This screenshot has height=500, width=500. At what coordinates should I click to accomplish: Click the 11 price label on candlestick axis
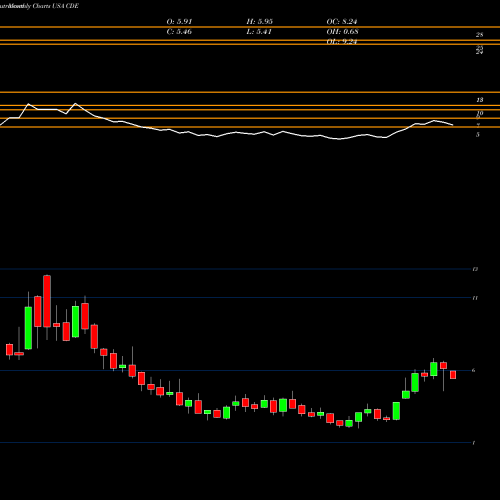[475, 298]
